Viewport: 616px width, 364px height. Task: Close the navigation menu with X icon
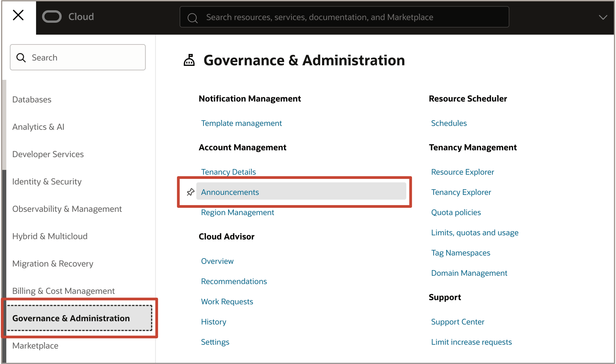(x=18, y=15)
